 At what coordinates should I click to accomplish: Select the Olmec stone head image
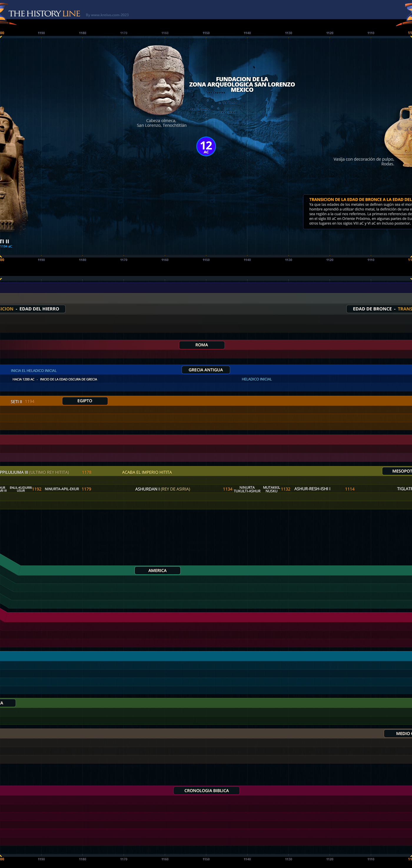coord(158,80)
